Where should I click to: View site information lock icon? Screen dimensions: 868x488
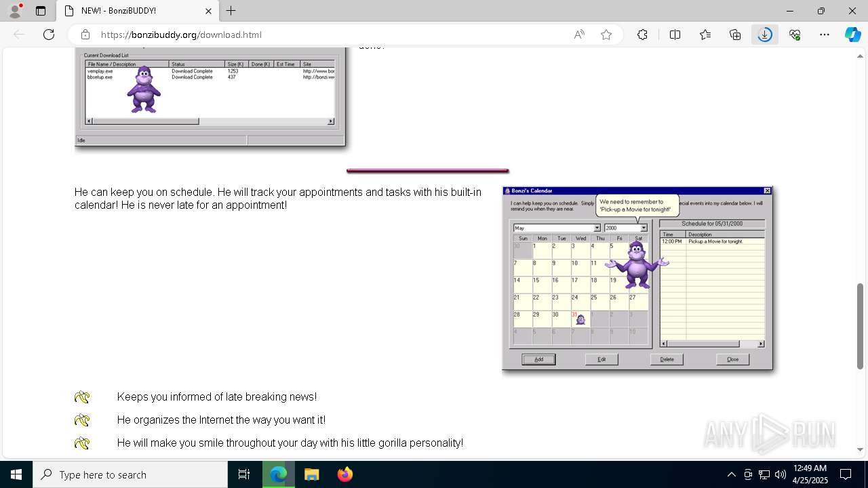coord(85,35)
